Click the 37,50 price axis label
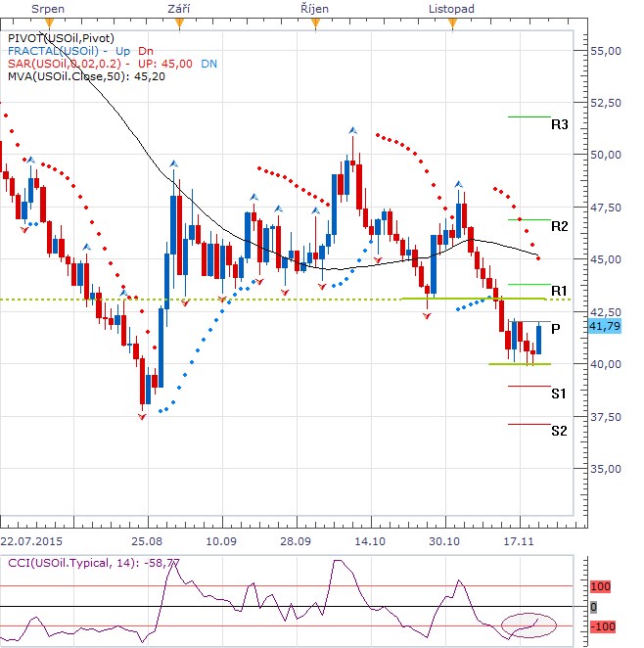Image resolution: width=644 pixels, height=648 pixels. click(x=606, y=417)
